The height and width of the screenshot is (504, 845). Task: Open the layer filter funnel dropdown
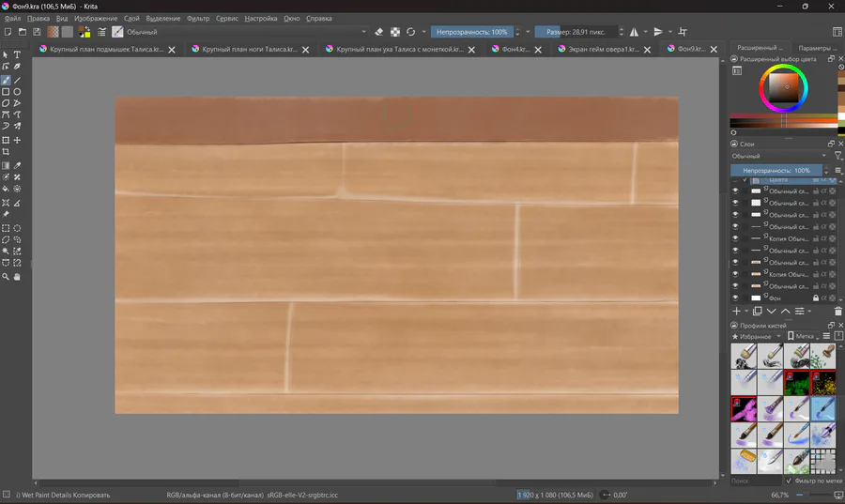(838, 156)
